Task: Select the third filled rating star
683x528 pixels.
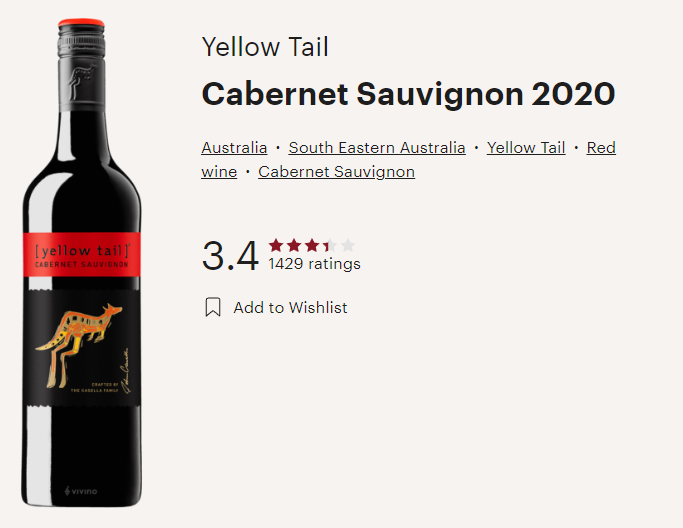Action: coord(312,246)
